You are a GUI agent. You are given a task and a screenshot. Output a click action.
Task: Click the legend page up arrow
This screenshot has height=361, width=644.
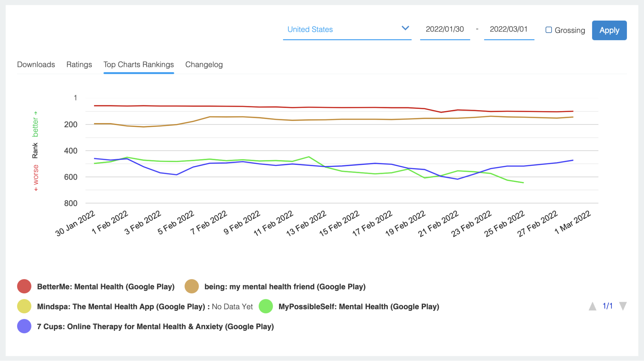coord(592,306)
